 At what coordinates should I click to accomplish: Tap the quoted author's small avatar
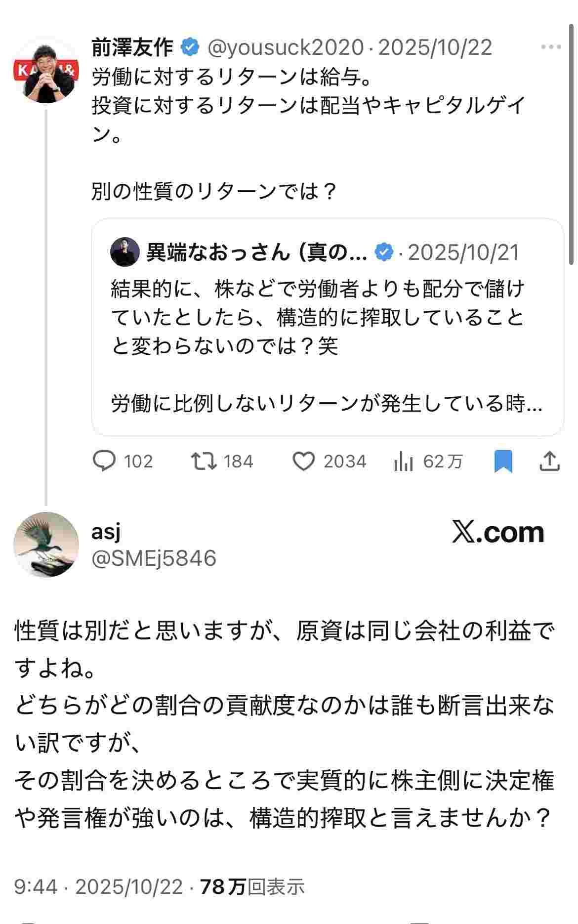[124, 252]
